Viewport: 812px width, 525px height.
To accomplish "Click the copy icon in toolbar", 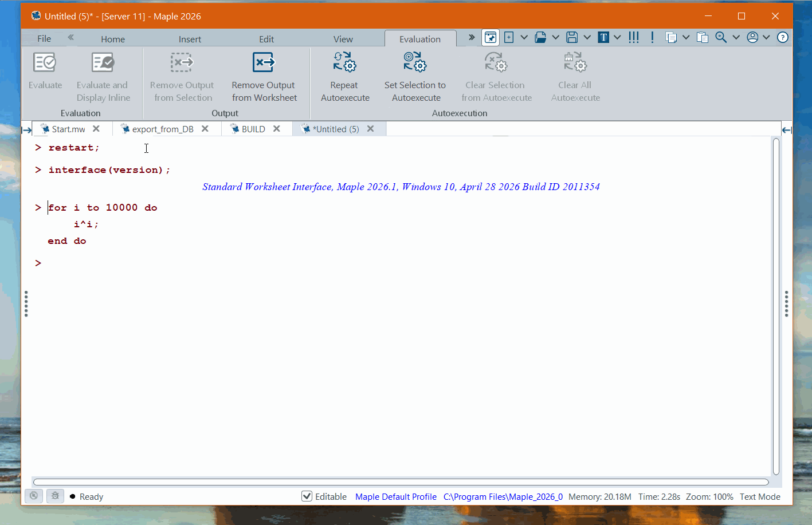I will [671, 38].
